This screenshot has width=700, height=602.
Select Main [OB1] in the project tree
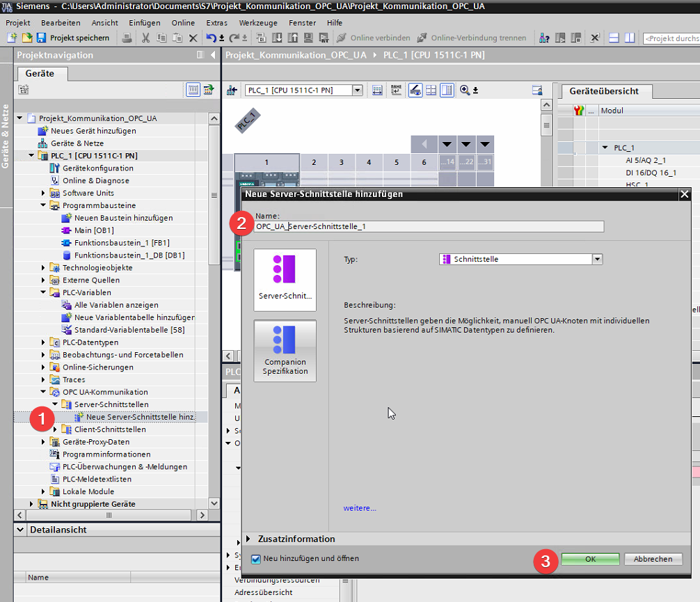94,230
